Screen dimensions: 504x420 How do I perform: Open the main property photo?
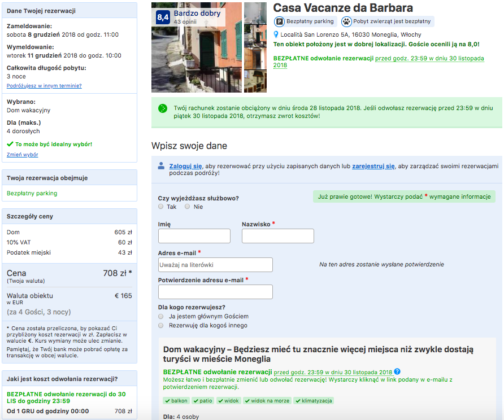(197, 47)
